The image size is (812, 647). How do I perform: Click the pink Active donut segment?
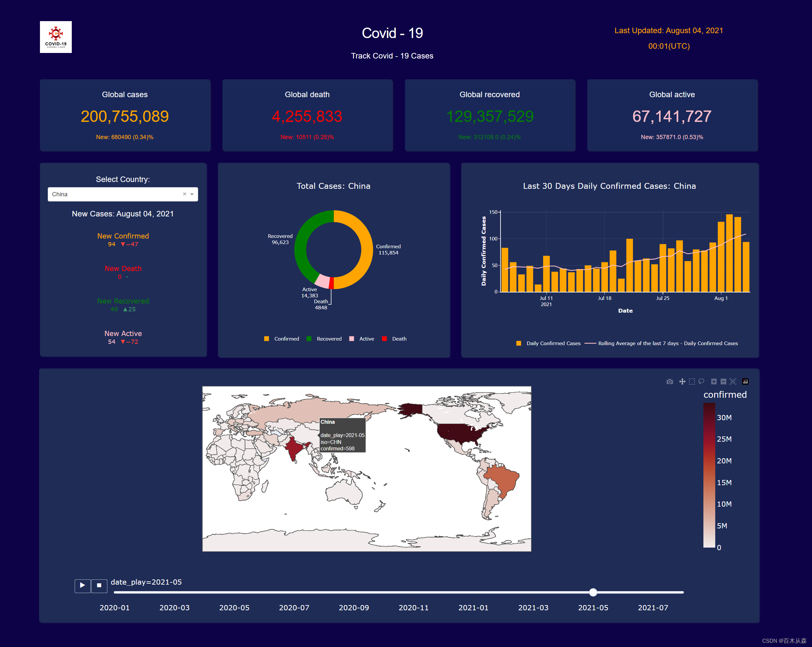pyautogui.click(x=323, y=281)
